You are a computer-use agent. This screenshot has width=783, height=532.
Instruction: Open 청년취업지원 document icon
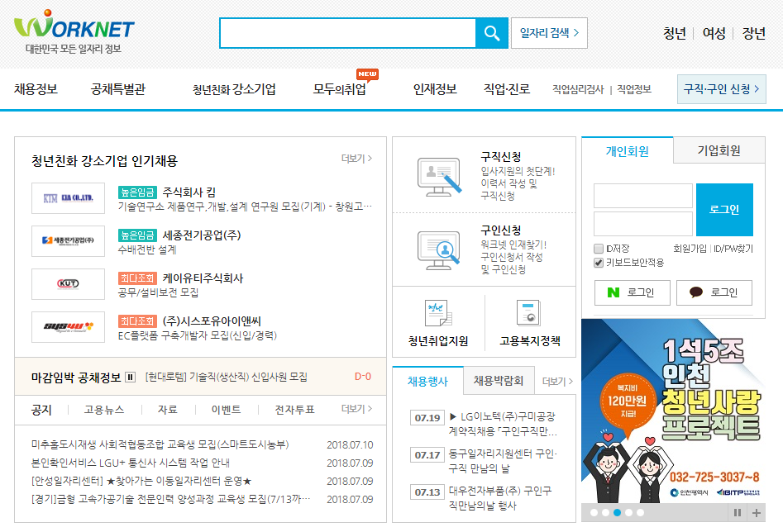(438, 313)
